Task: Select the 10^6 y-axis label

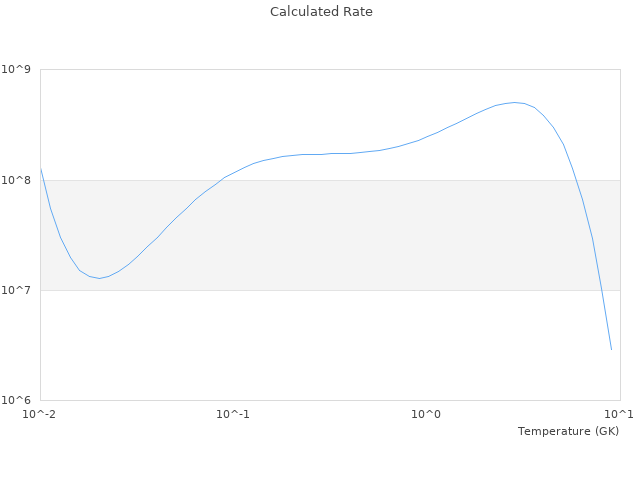Action: 16,400
